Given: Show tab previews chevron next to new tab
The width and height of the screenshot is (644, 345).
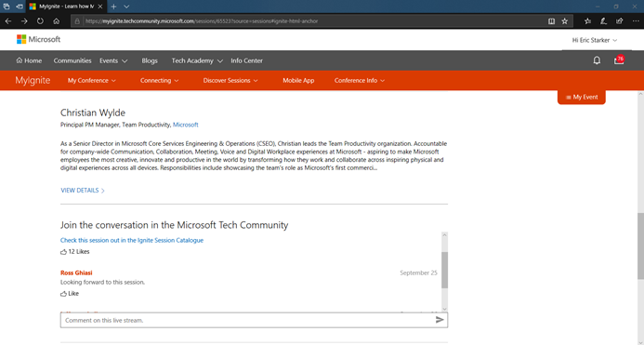Looking at the screenshot, I should (126, 7).
